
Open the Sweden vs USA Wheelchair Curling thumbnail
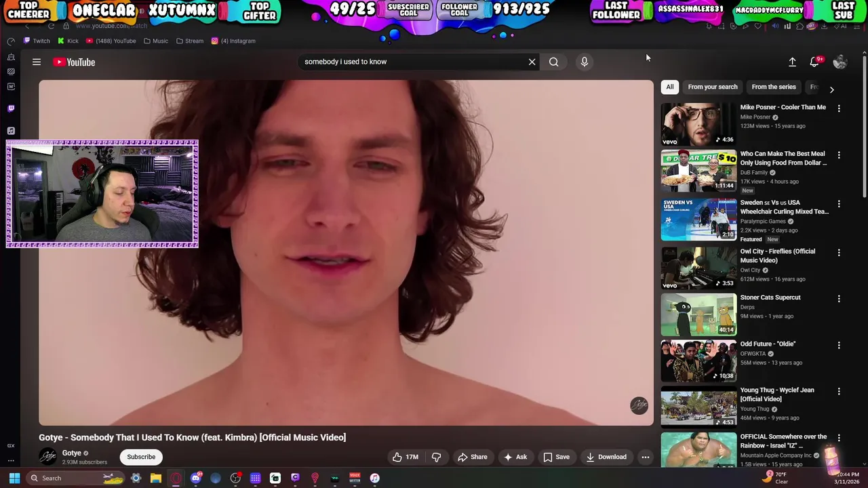(x=698, y=220)
